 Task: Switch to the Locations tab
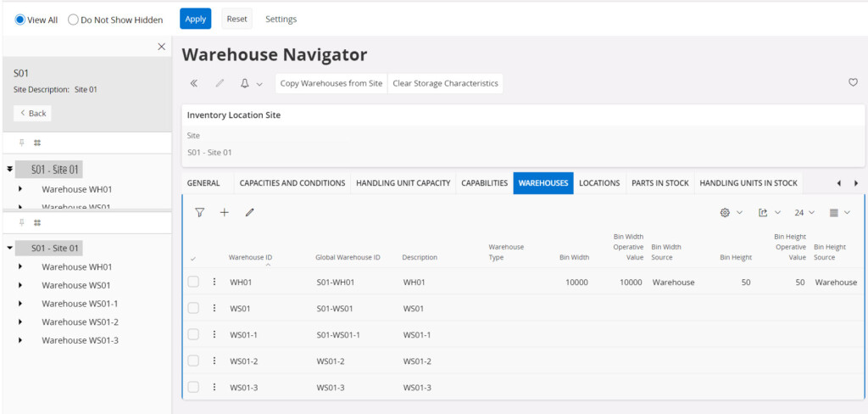pyautogui.click(x=598, y=182)
